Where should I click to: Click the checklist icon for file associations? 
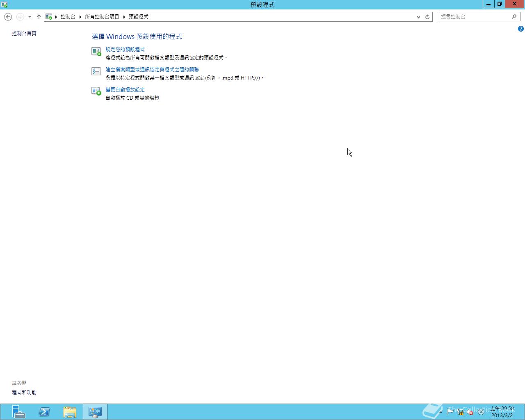click(x=96, y=71)
